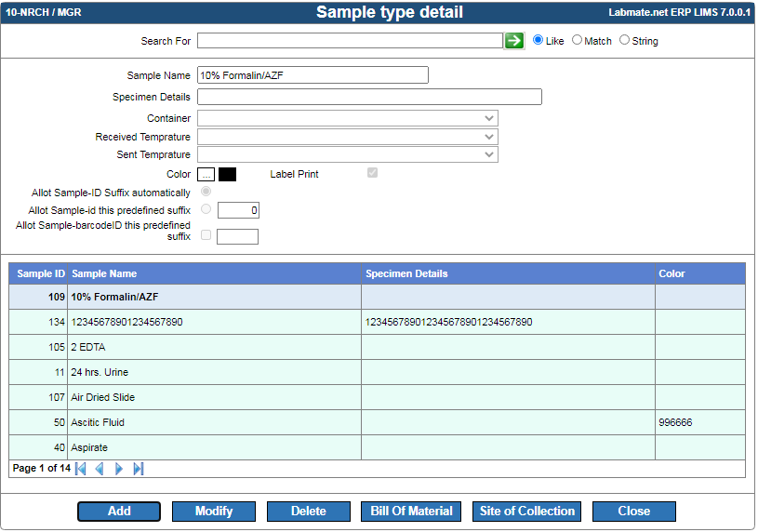This screenshot has height=532, width=758.
Task: Toggle the Label Print checkbox
Action: point(372,173)
